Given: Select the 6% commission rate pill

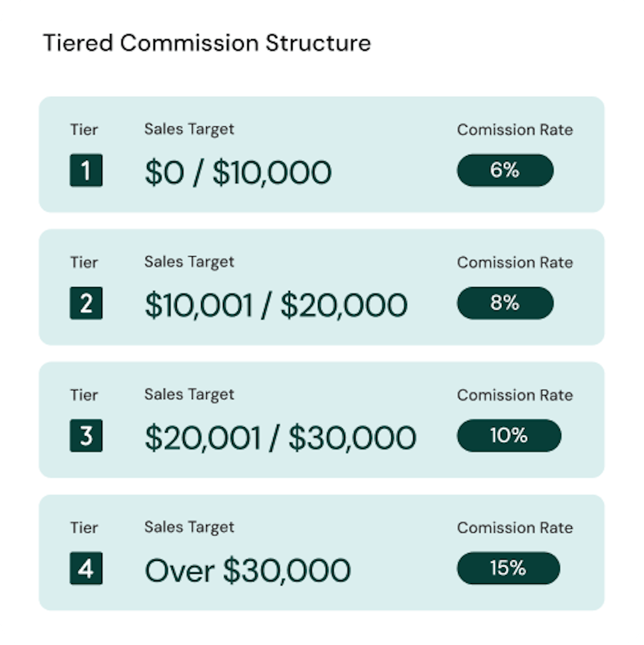Looking at the screenshot, I should click(x=505, y=170).
